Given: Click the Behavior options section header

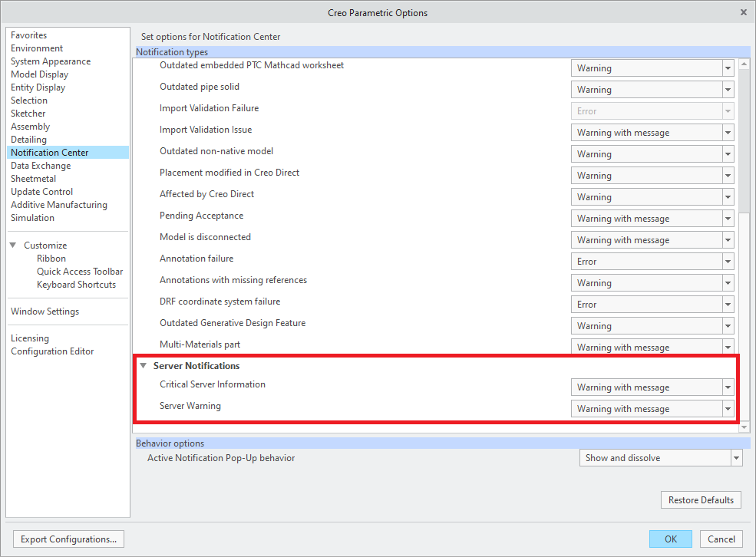Looking at the screenshot, I should 443,443.
